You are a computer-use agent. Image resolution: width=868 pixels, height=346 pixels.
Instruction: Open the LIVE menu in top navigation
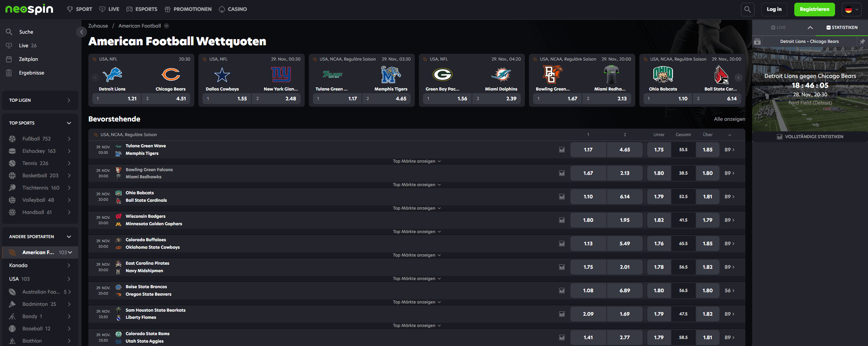pos(109,9)
